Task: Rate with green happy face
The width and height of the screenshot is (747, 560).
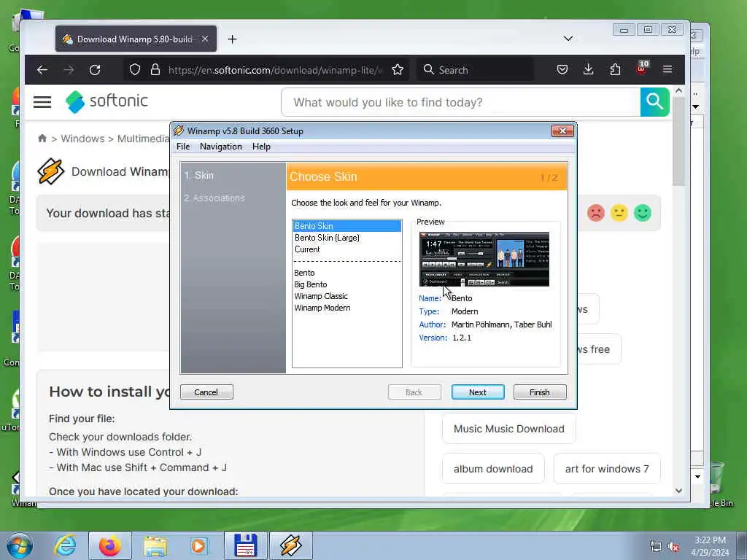Action: click(642, 213)
